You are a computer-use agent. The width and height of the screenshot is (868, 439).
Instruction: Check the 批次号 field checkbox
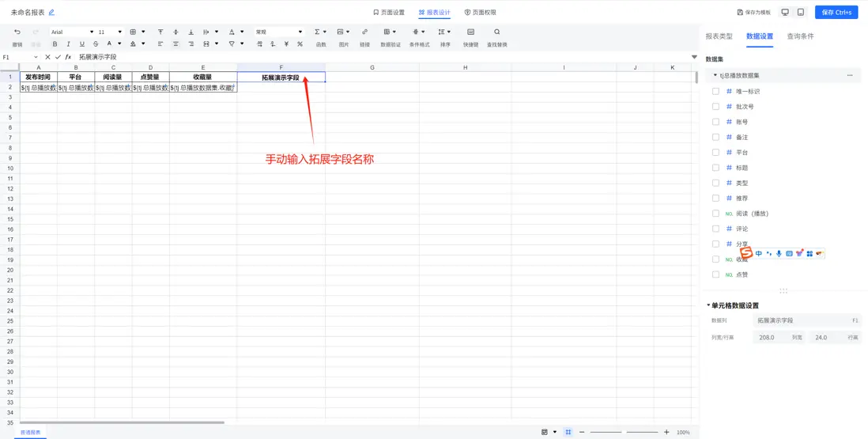tap(715, 106)
